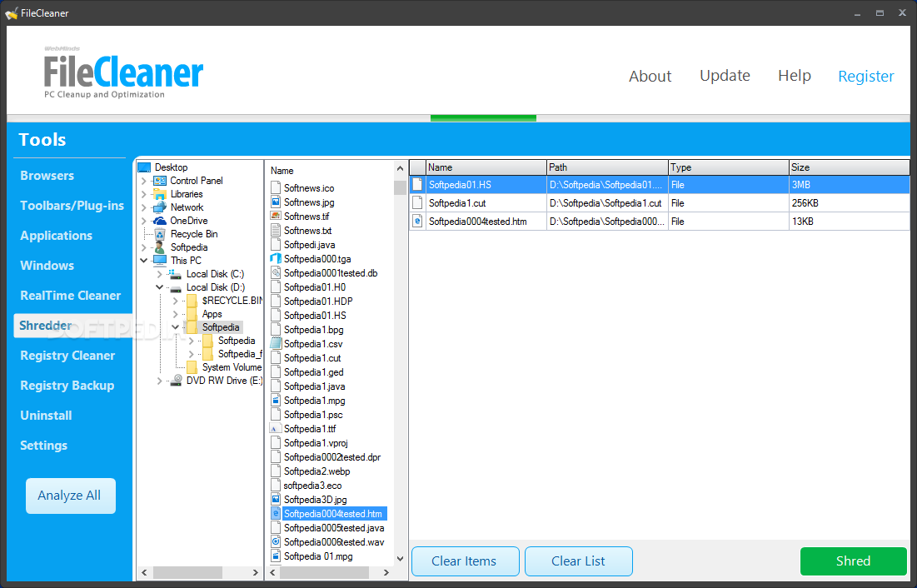917x588 pixels.
Task: Sort shred list by Size column
Action: [850, 167]
